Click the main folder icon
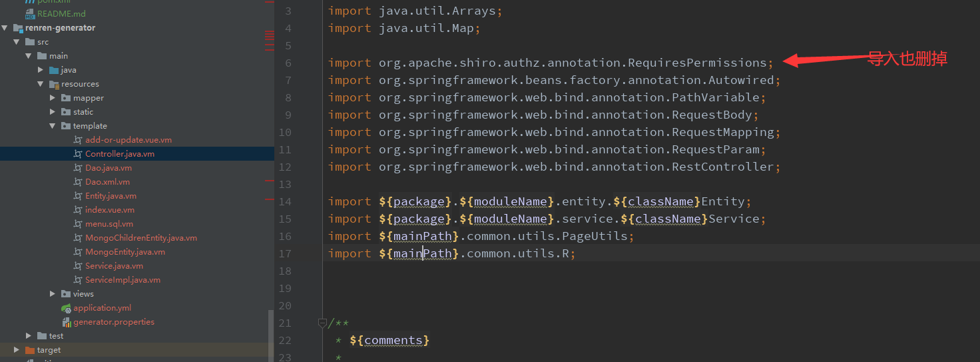The height and width of the screenshot is (362, 980). pos(42,56)
